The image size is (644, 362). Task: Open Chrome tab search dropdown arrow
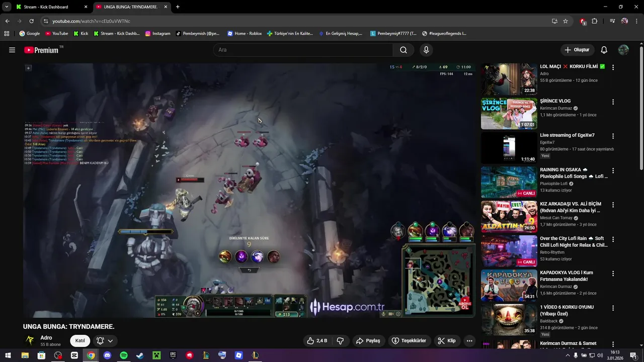pos(7,7)
